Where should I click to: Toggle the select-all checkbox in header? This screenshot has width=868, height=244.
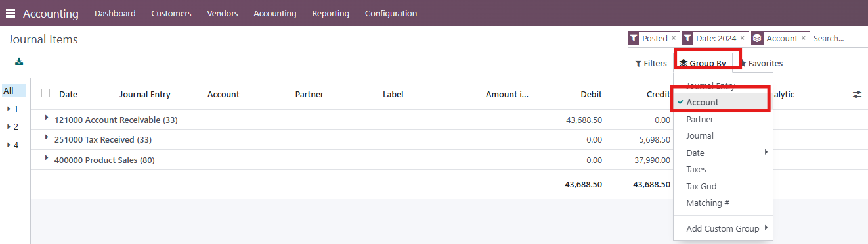45,93
